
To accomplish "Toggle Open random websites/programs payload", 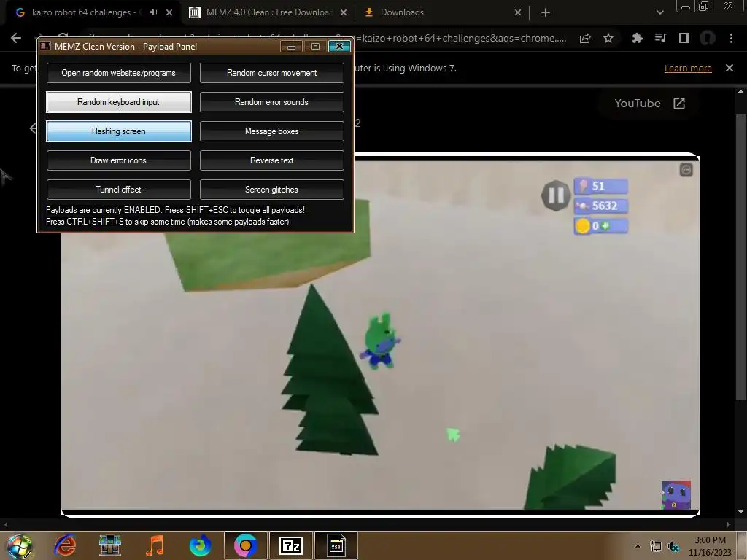I will 119,73.
